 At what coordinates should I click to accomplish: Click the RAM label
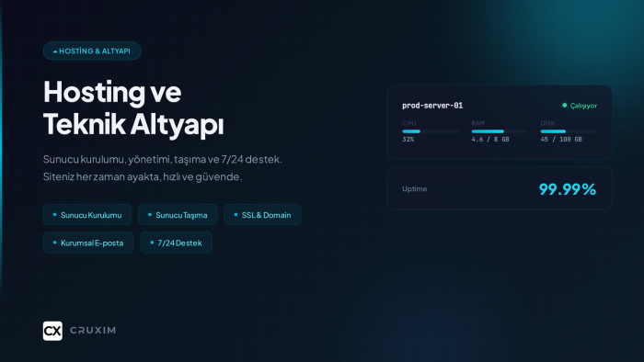(477, 123)
